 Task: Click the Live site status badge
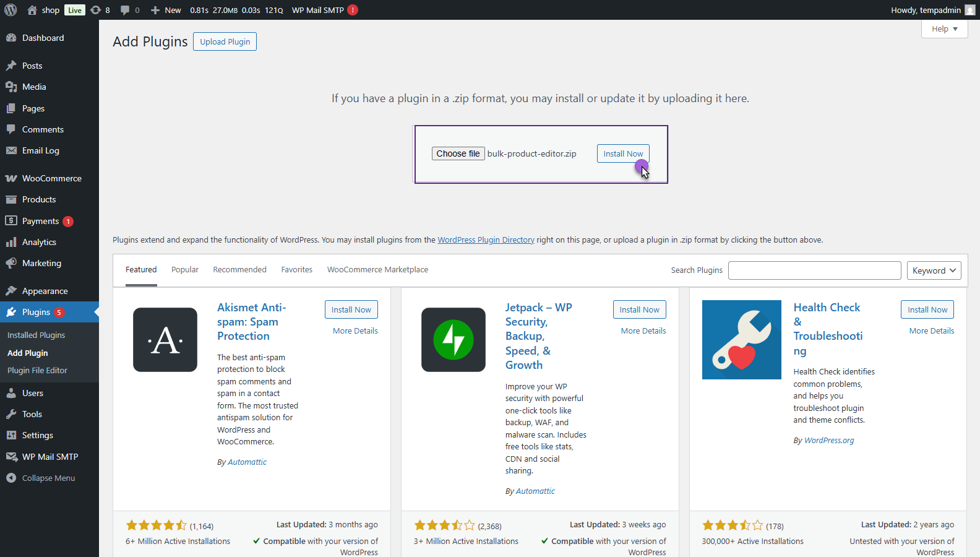[75, 10]
